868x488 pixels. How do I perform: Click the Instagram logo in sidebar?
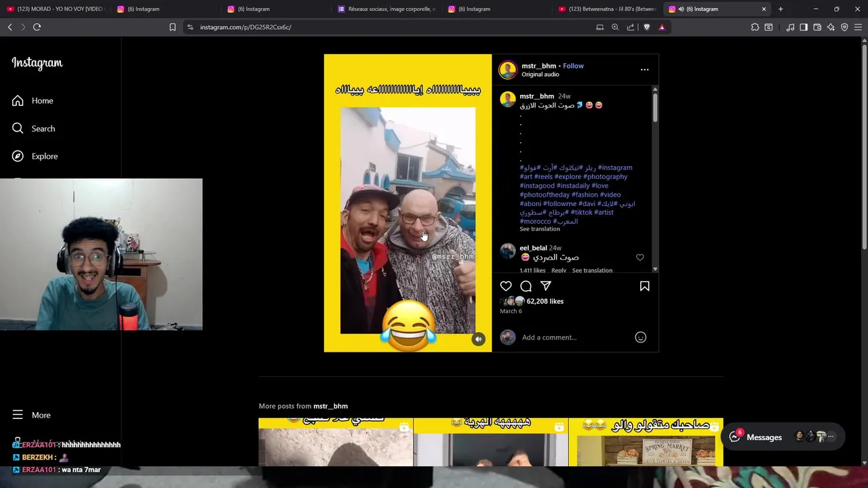(37, 63)
